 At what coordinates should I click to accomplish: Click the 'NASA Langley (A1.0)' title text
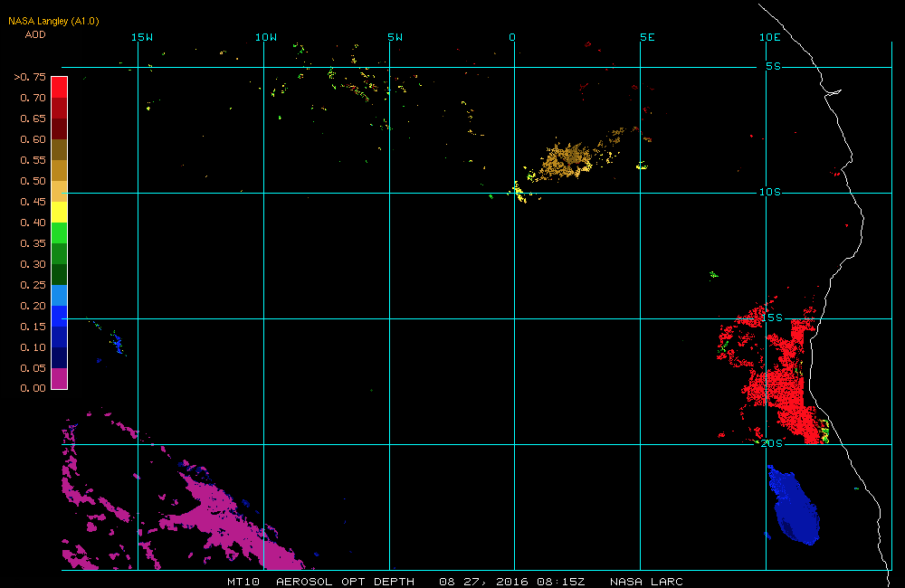point(53,21)
